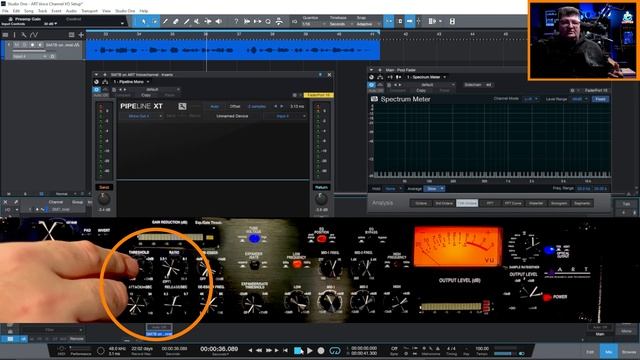
Task: Toggle the Auto button in Pipeline XT
Action: pyautogui.click(x=215, y=107)
